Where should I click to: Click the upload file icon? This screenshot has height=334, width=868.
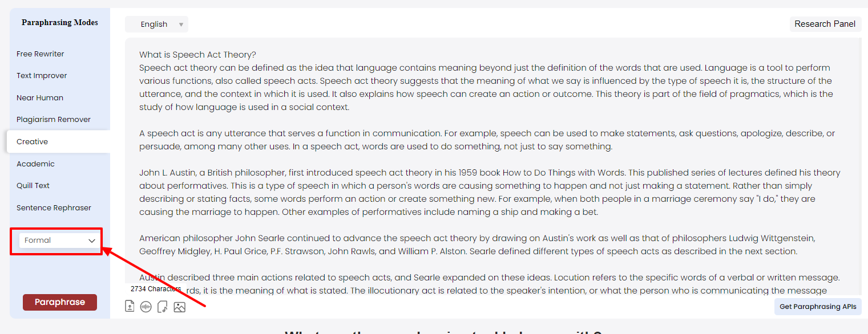tap(130, 307)
